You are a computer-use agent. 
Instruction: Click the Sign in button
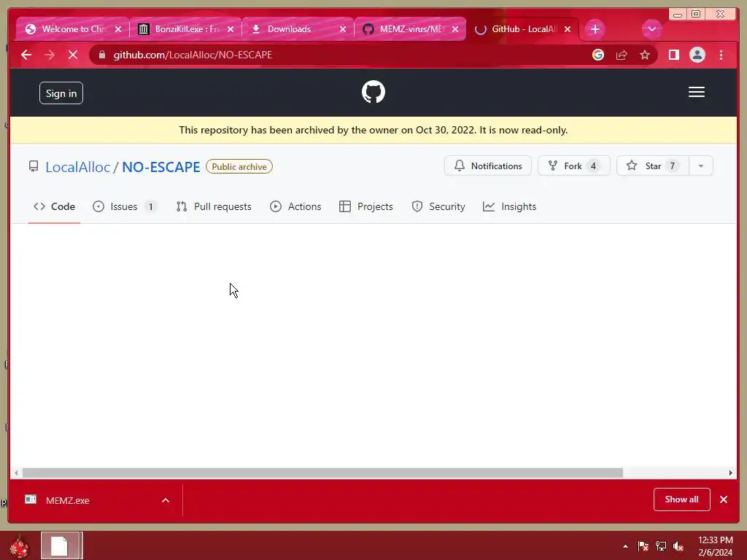point(61,93)
